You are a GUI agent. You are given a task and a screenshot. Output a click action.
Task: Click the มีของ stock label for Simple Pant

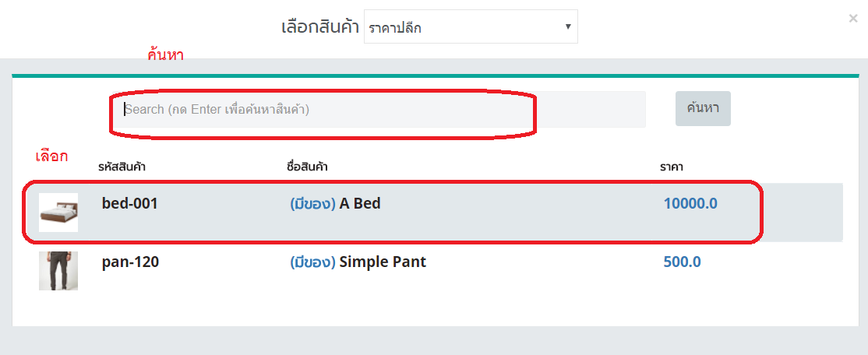[312, 262]
